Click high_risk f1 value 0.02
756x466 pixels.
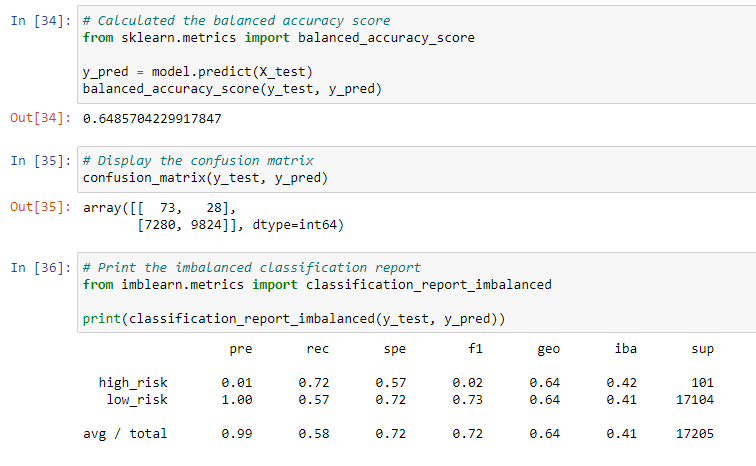coord(468,383)
